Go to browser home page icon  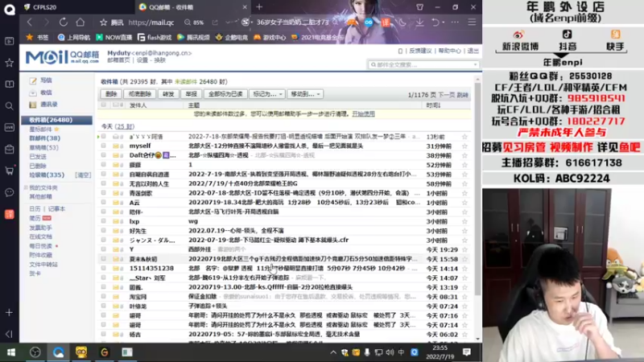[x=80, y=23]
